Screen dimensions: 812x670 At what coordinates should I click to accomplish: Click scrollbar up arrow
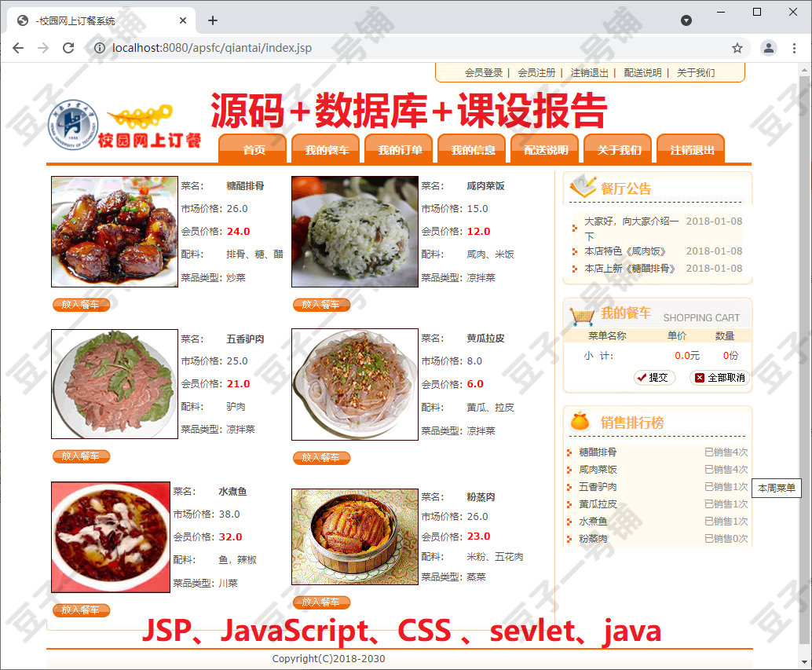804,70
